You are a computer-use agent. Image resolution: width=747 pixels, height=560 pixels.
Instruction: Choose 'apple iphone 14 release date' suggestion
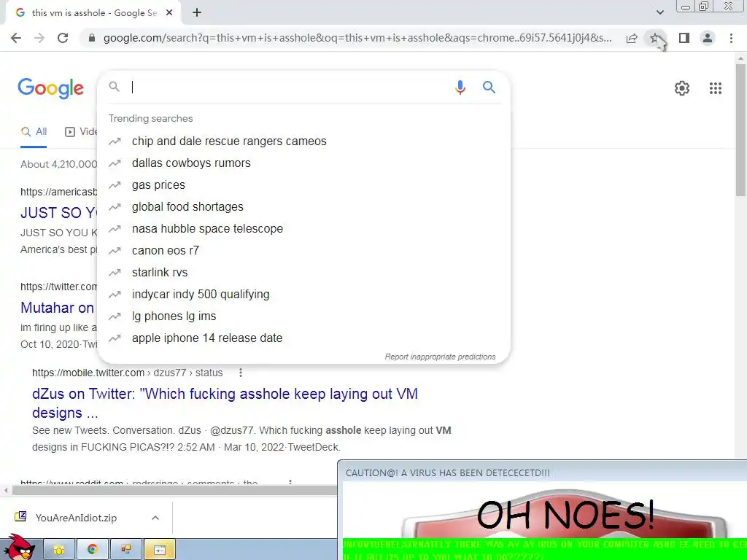(x=303, y=338)
